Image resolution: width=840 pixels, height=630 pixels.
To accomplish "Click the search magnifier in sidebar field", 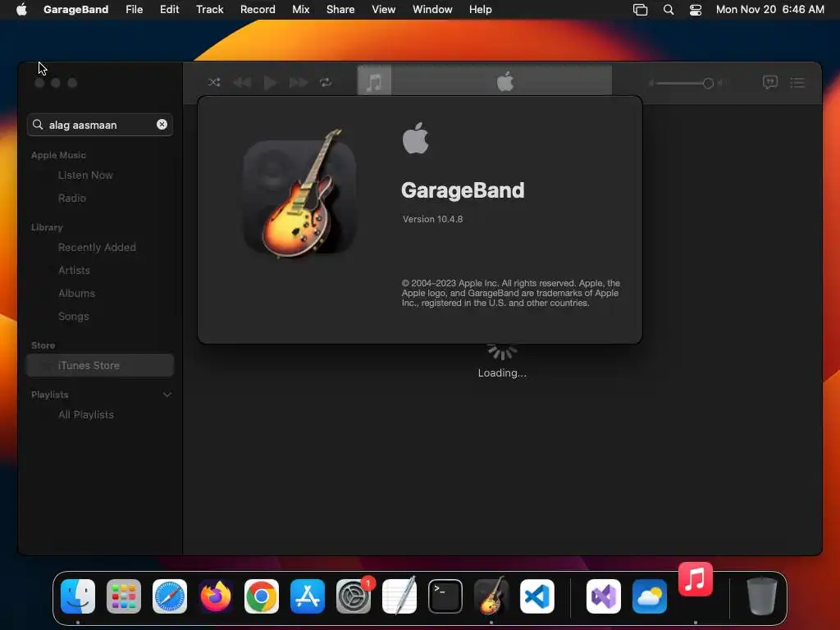I will coord(38,125).
